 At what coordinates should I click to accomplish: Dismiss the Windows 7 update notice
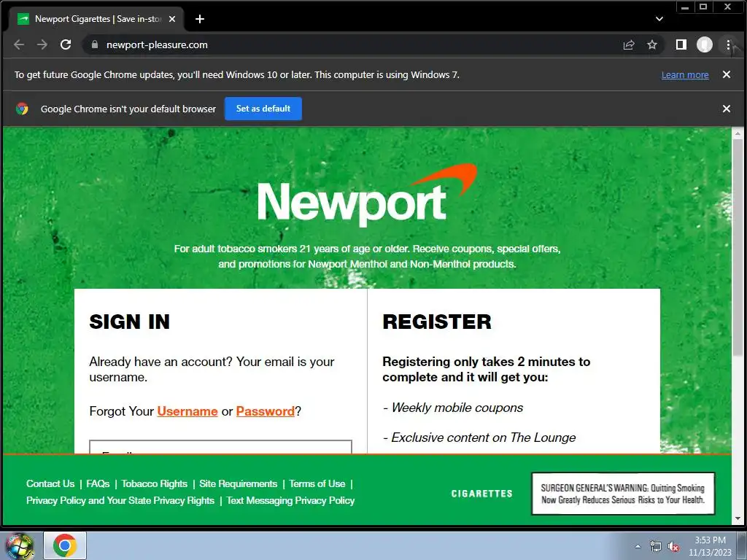click(x=726, y=74)
